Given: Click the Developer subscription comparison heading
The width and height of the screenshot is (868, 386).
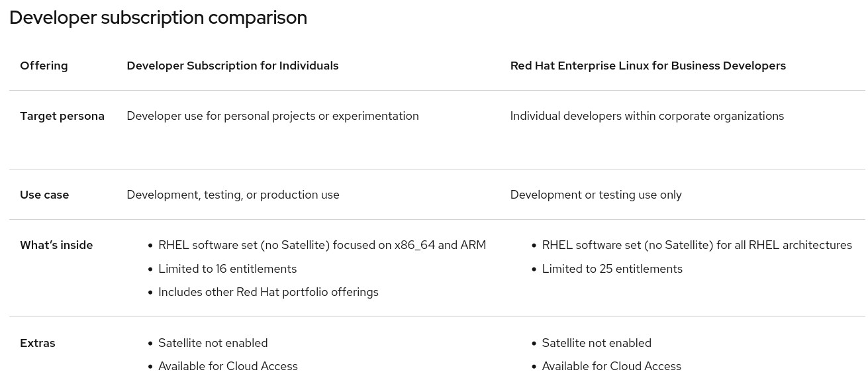Looking at the screenshot, I should point(158,18).
